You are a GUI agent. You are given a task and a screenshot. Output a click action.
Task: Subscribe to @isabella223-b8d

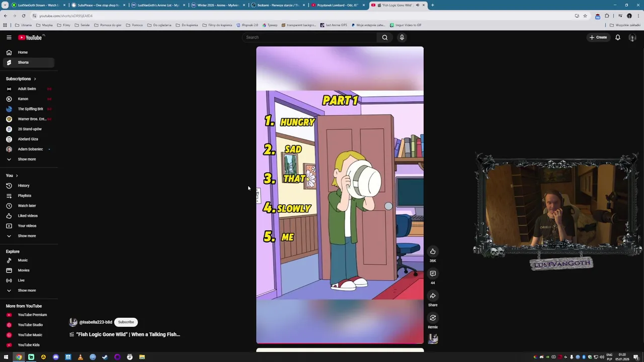pyautogui.click(x=126, y=322)
